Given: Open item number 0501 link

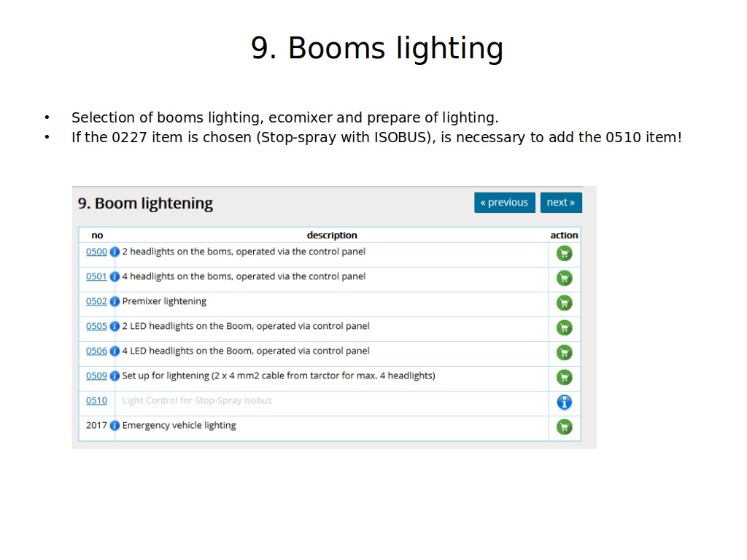Looking at the screenshot, I should (x=96, y=277).
